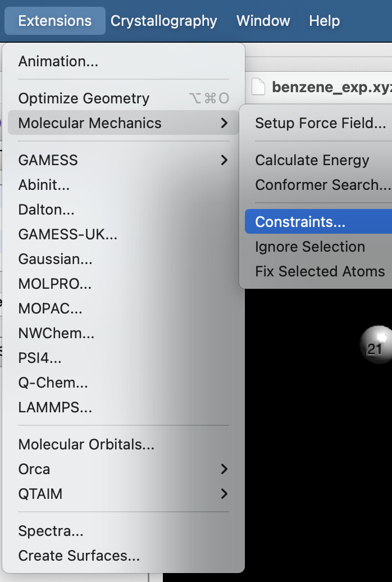Open the Crystallography menu
The image size is (392, 582).
[x=163, y=21]
